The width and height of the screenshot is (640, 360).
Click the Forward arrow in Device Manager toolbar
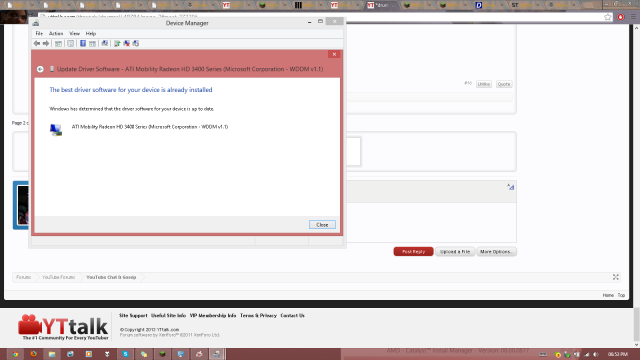(x=46, y=43)
